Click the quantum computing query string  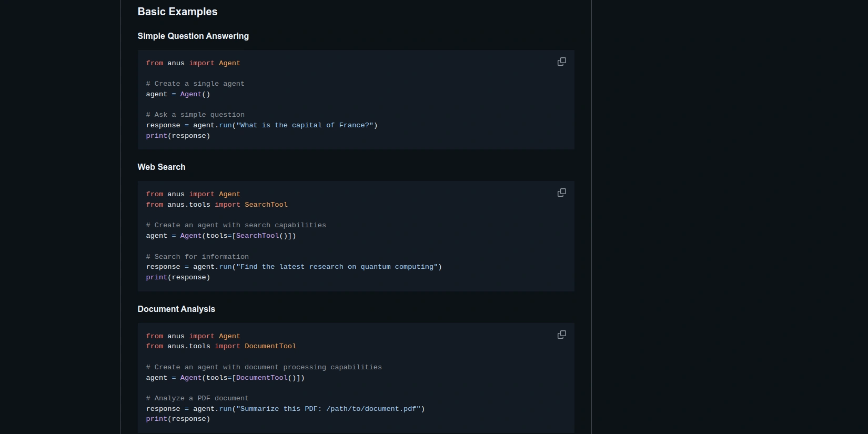click(339, 267)
